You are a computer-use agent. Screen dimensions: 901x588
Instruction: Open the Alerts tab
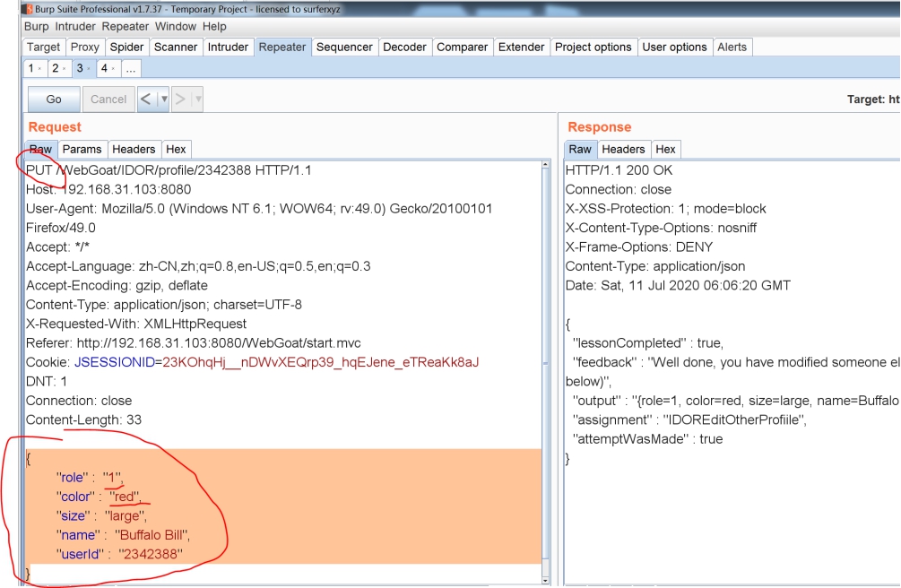point(732,48)
